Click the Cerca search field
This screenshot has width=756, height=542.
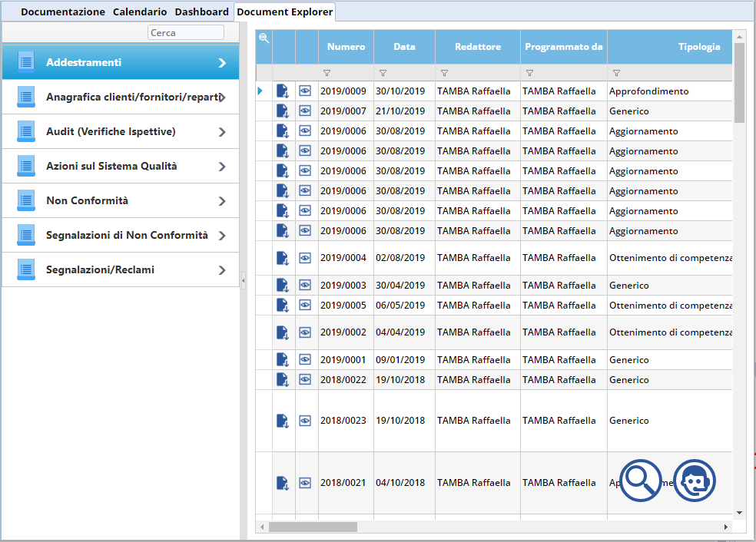coord(185,33)
